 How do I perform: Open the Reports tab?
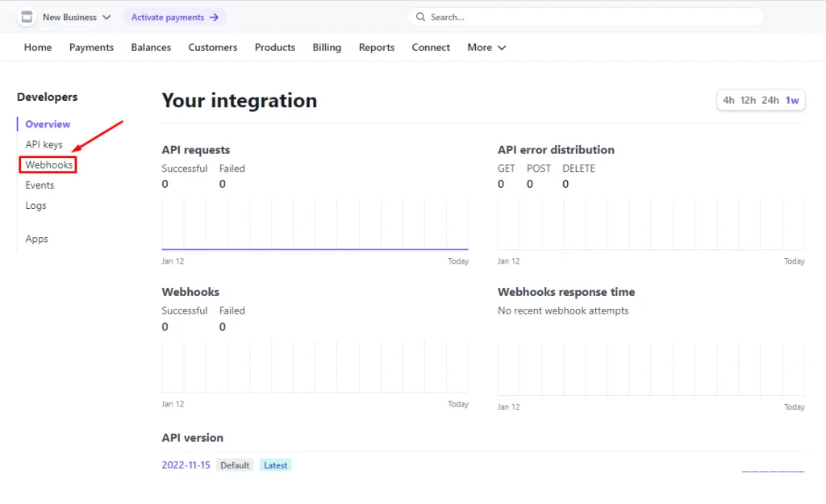377,48
